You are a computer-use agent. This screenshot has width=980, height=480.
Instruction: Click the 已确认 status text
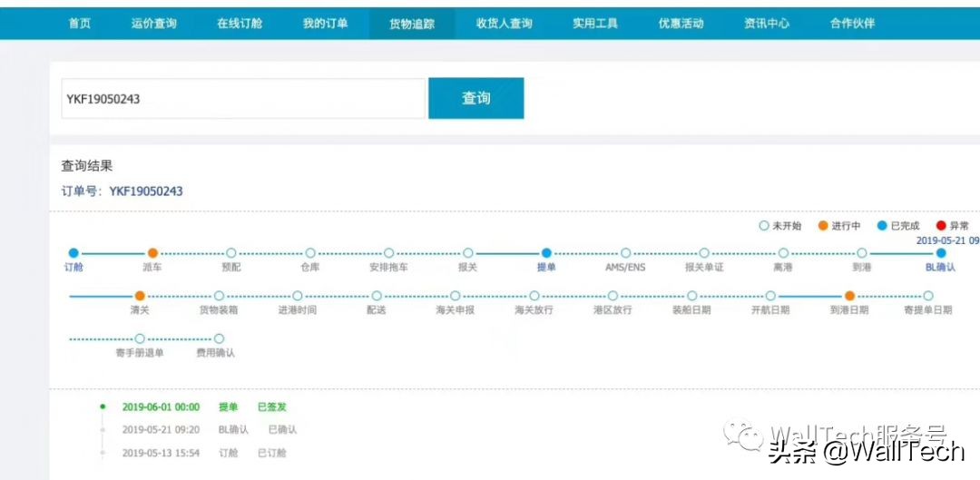[x=282, y=429]
